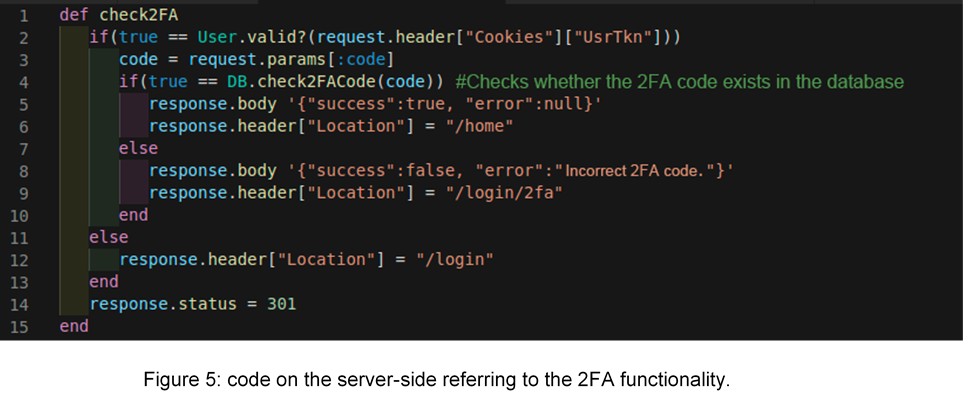Click the green 2FA database comment

pos(680,82)
